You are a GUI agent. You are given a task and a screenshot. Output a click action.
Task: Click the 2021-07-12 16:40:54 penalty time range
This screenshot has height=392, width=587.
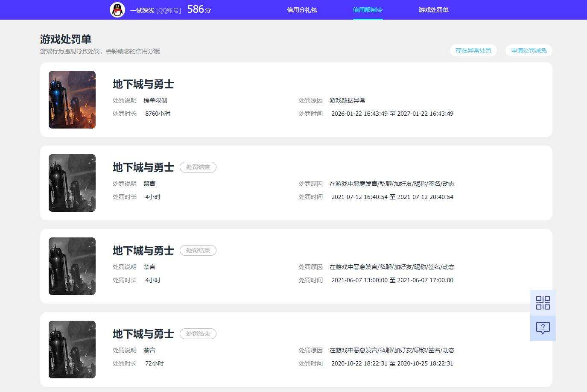(x=392, y=197)
